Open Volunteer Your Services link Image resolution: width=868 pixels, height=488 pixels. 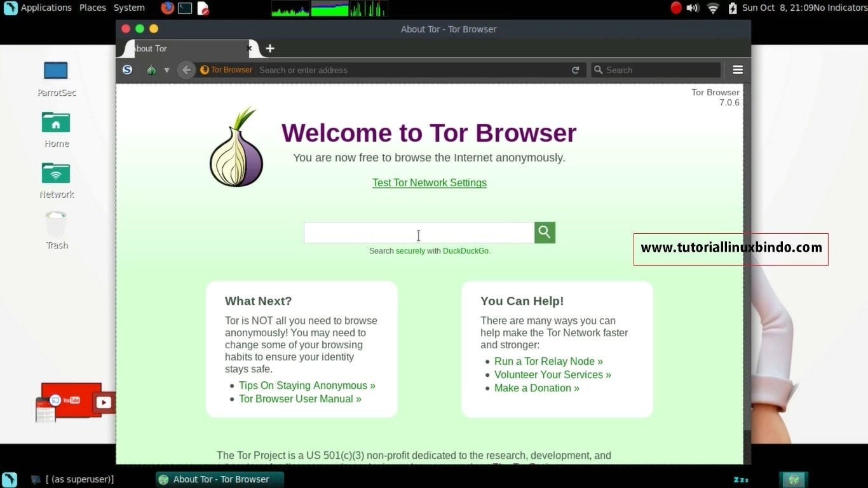point(553,375)
